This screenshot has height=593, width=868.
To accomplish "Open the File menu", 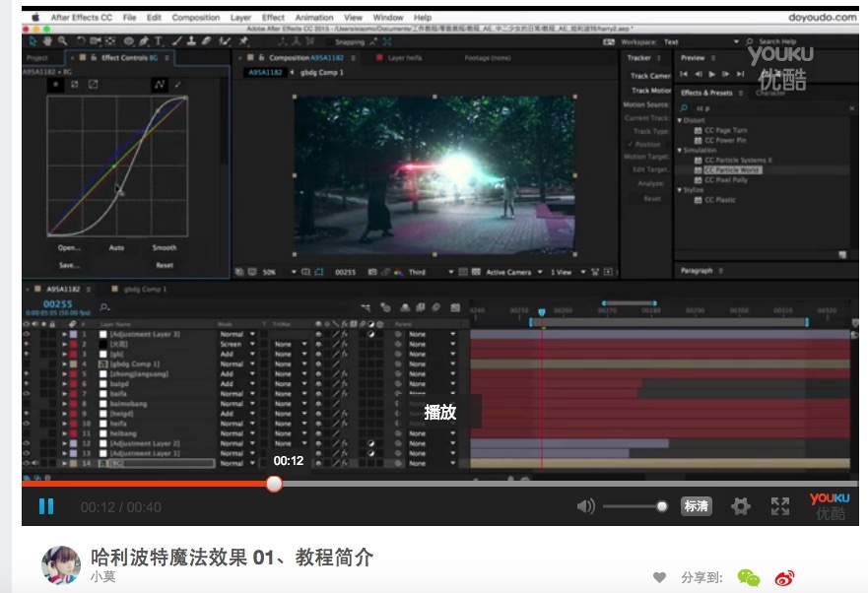I will tap(129, 17).
